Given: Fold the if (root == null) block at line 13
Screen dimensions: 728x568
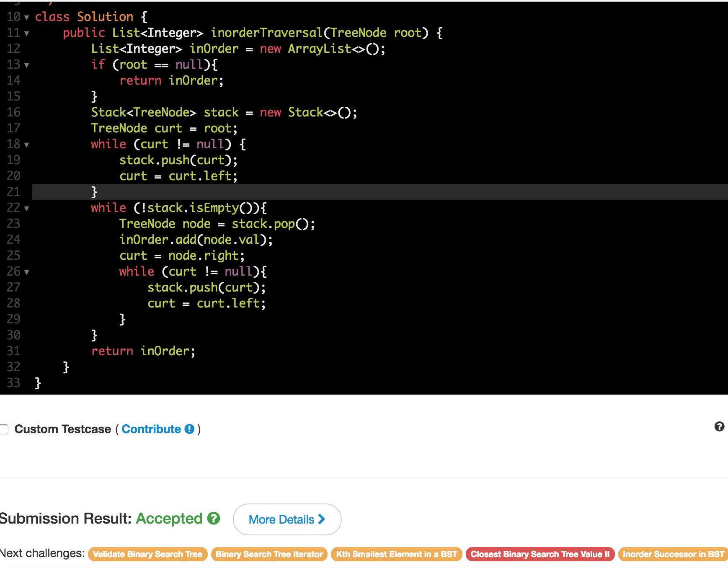Looking at the screenshot, I should 27,65.
